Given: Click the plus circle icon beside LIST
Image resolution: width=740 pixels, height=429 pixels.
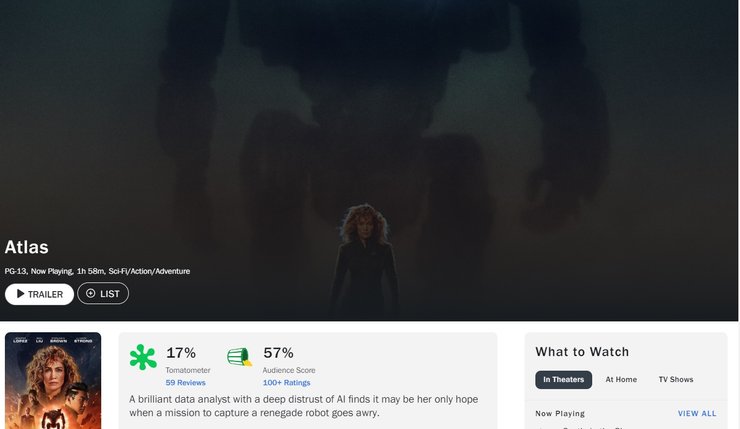Looking at the screenshot, I should (x=91, y=293).
